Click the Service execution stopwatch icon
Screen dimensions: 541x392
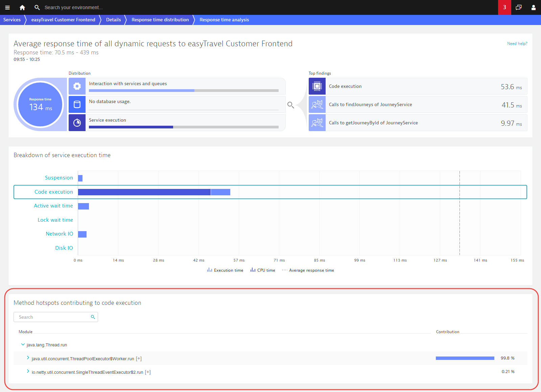pos(77,123)
